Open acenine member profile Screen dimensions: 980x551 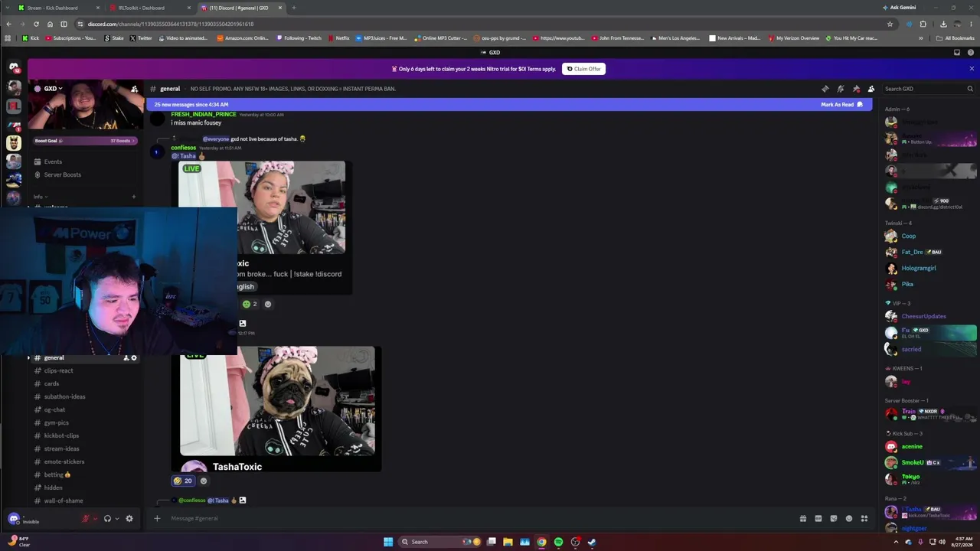coord(912,446)
